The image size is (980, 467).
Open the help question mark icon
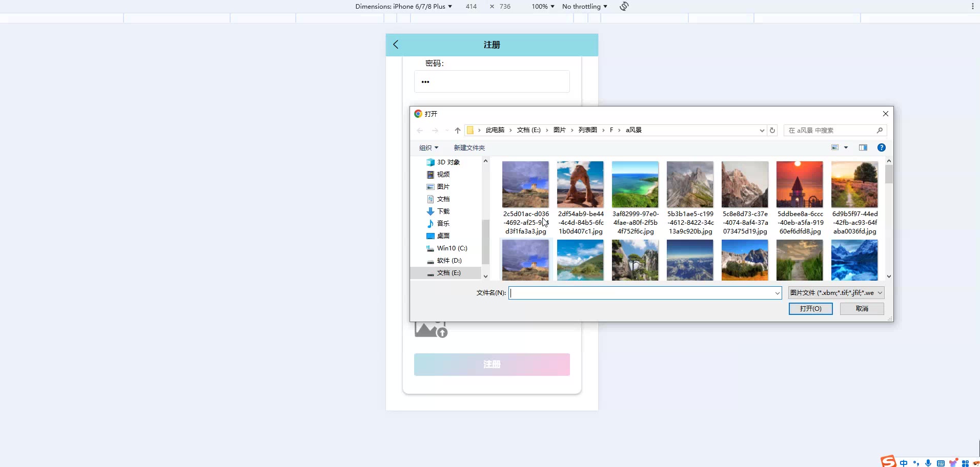coord(882,147)
